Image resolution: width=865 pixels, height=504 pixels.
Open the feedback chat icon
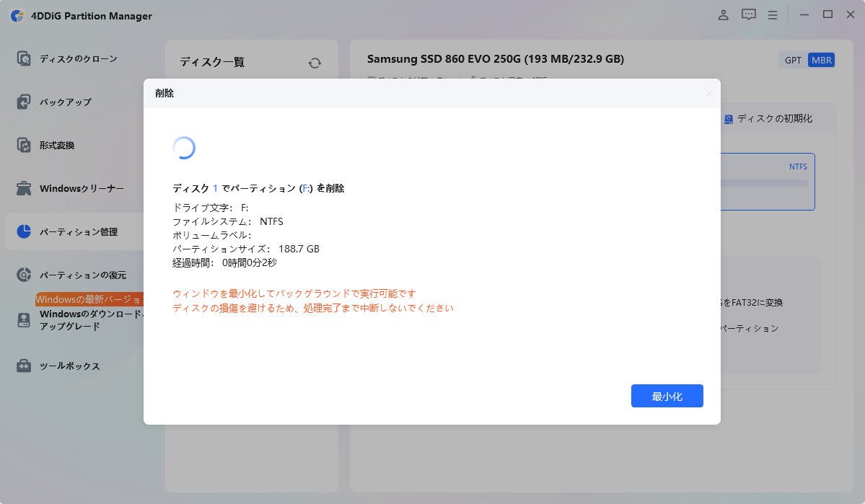coord(749,15)
